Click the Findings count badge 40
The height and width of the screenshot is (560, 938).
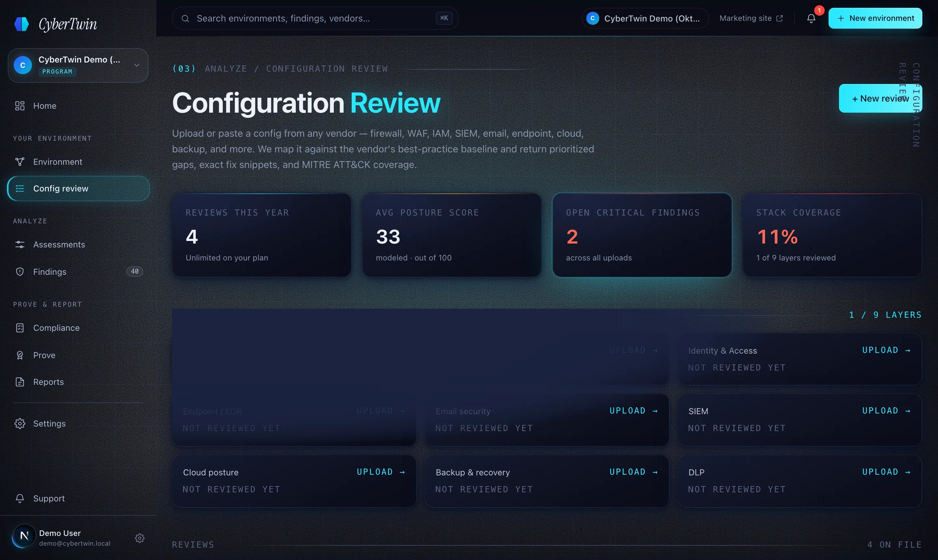point(135,271)
